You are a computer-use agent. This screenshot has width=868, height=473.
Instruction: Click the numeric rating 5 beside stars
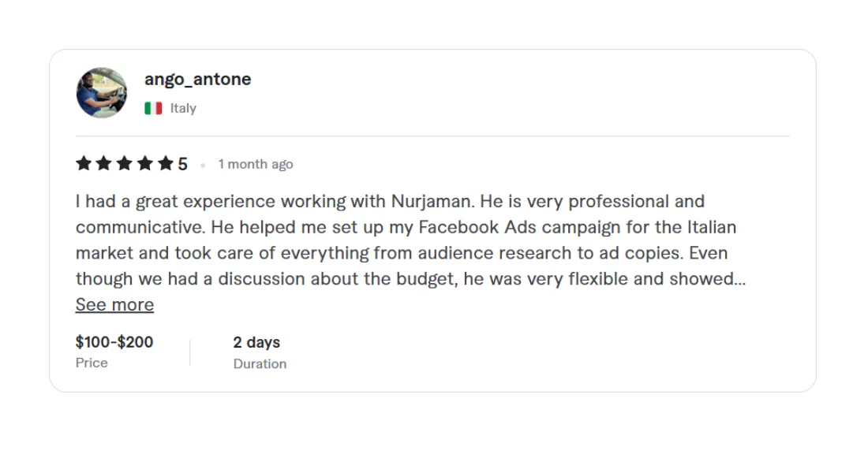182,164
